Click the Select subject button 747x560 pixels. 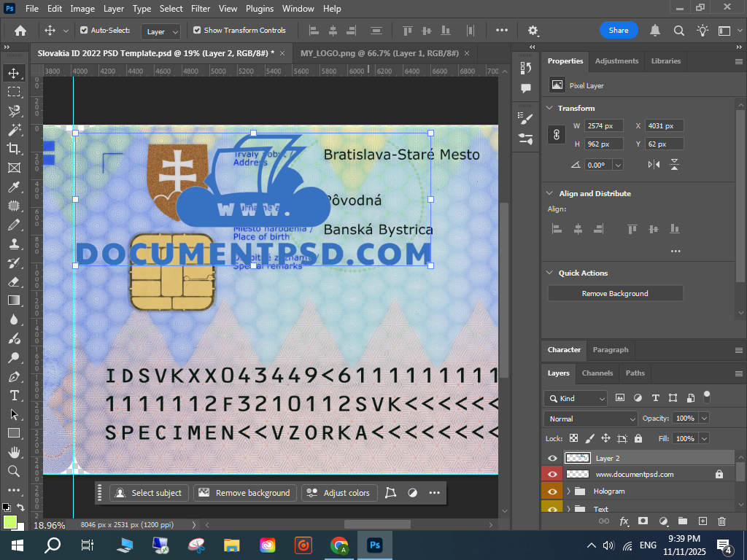pyautogui.click(x=150, y=493)
